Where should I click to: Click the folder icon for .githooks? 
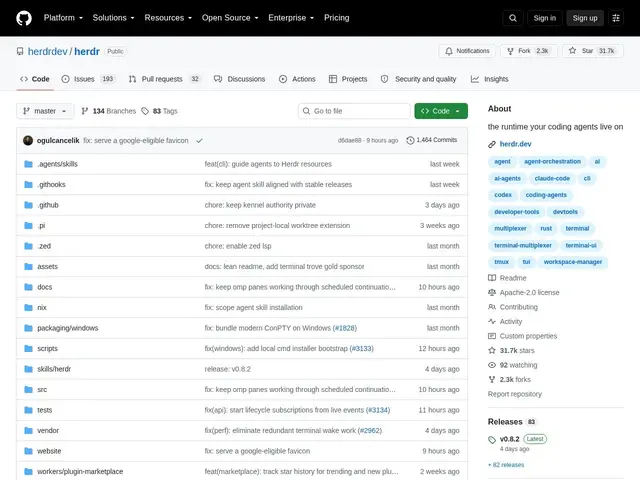point(28,184)
